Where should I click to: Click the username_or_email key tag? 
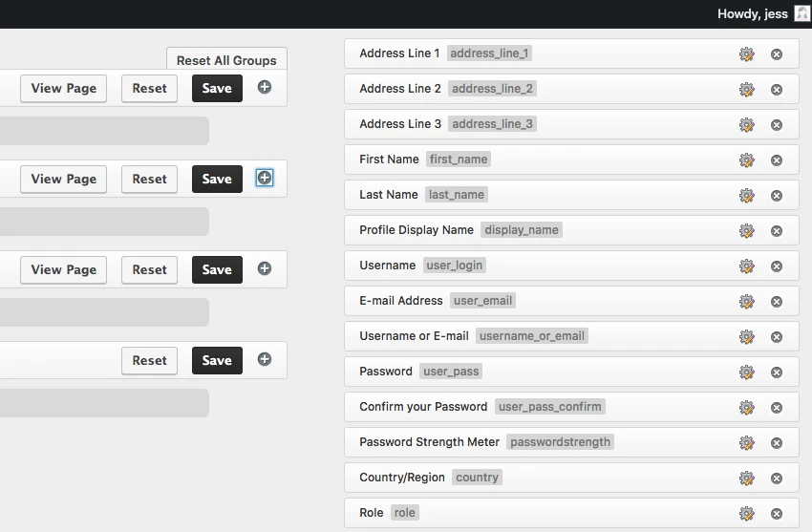tap(532, 336)
